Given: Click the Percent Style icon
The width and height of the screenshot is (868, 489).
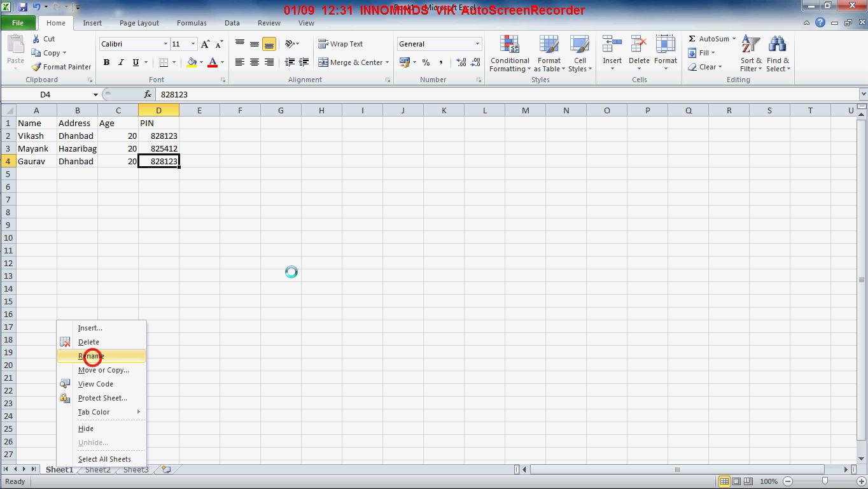Looking at the screenshot, I should (426, 62).
